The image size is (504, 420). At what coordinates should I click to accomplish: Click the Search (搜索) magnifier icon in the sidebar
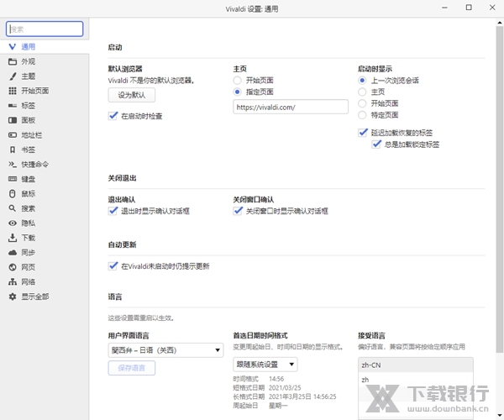coord(13,208)
